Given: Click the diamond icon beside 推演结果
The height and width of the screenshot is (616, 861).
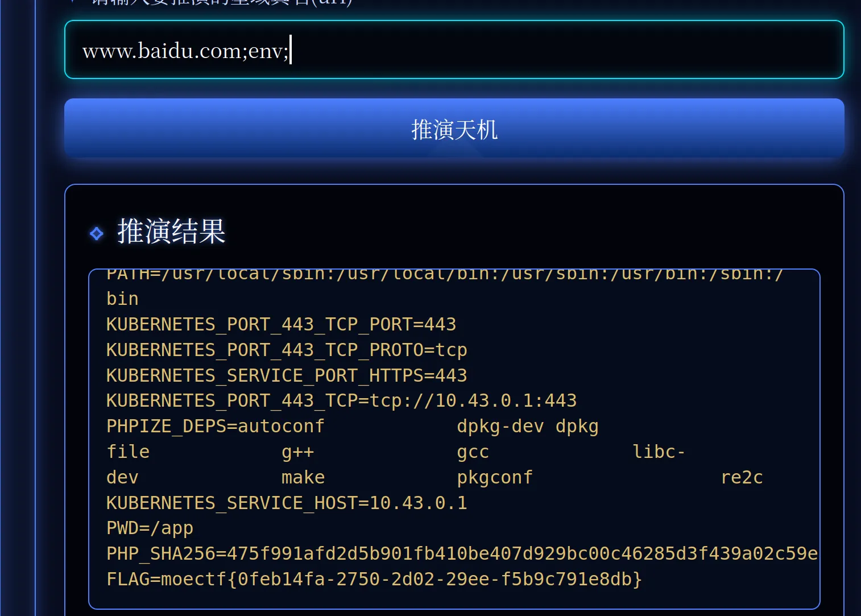Looking at the screenshot, I should 97,233.
